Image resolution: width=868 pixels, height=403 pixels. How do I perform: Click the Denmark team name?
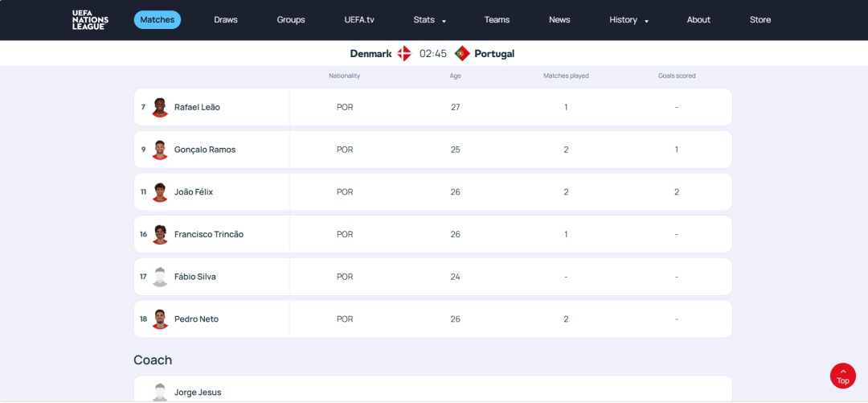pos(371,54)
